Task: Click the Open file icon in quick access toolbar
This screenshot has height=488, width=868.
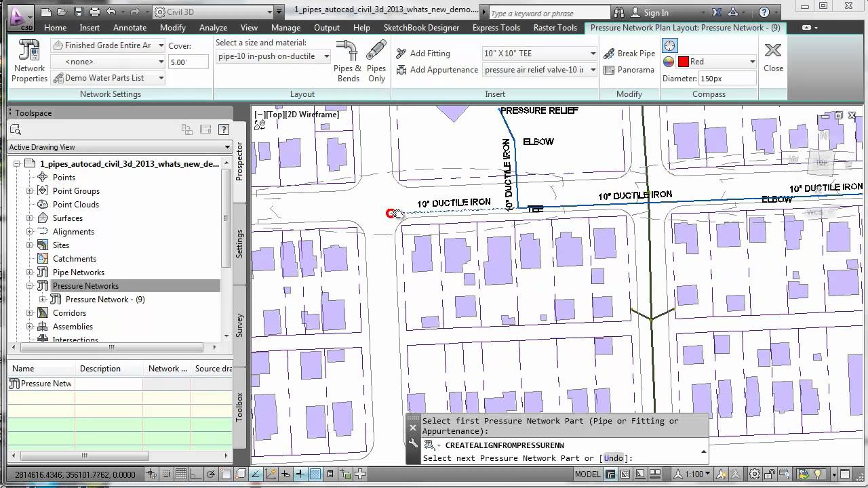Action: click(x=62, y=12)
